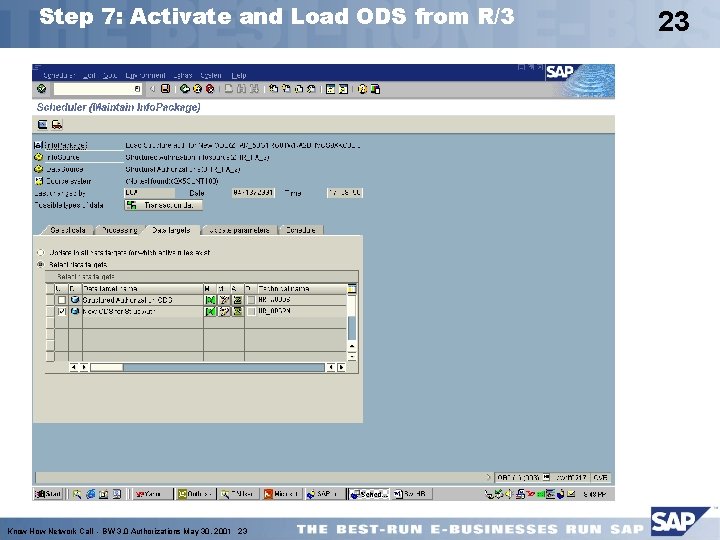This screenshot has height=540, width=720.
Task: Open the command field dropdown arrow
Action: coord(137,89)
